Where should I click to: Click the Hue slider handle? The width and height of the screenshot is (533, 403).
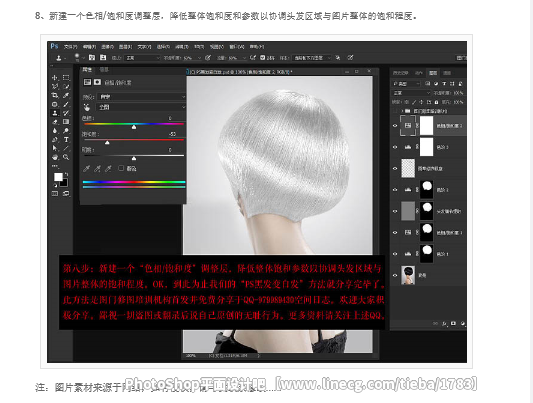[x=134, y=127]
